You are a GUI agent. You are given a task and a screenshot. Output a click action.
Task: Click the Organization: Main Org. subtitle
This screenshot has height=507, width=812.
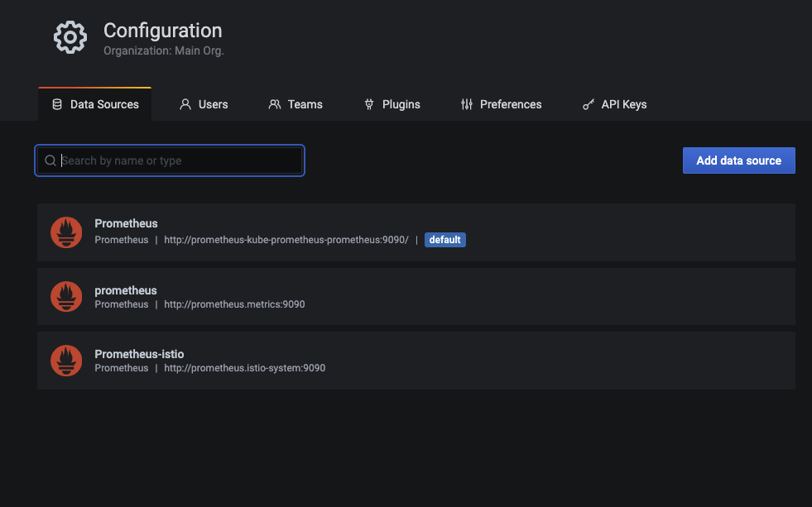coord(164,50)
